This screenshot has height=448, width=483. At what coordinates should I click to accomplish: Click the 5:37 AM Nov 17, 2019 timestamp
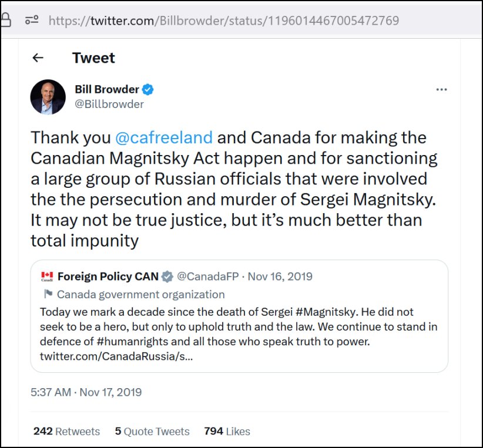[86, 392]
